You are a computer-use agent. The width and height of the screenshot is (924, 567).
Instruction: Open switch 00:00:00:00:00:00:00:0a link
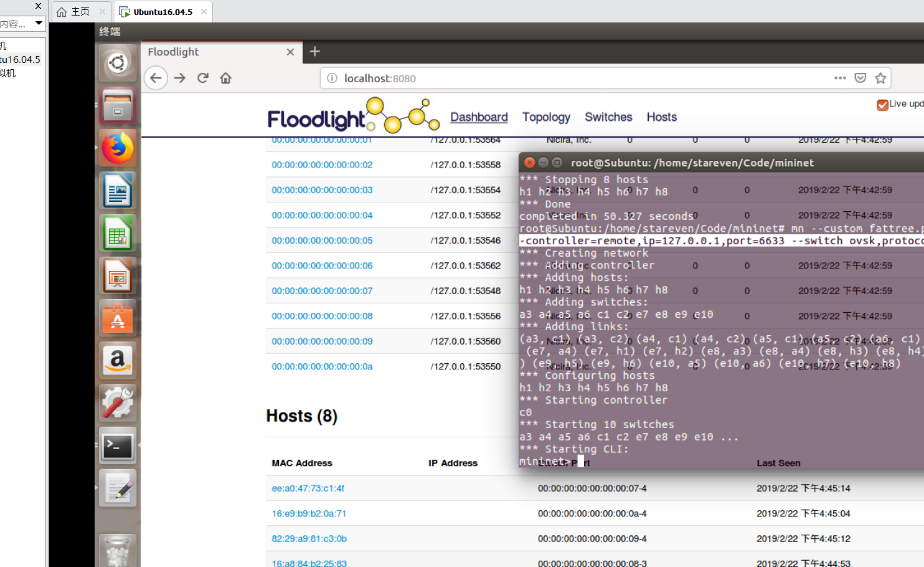coord(322,367)
